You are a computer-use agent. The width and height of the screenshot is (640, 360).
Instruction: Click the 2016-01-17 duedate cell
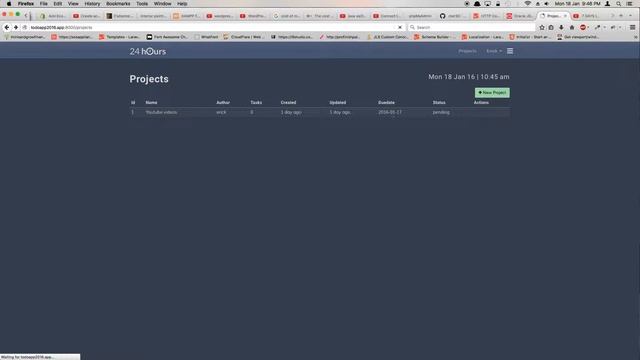pos(390,112)
